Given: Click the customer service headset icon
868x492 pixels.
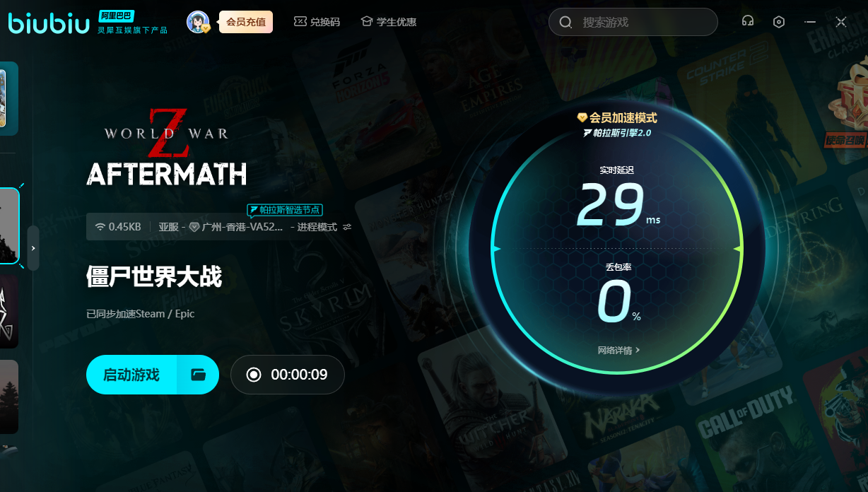Looking at the screenshot, I should click(747, 22).
